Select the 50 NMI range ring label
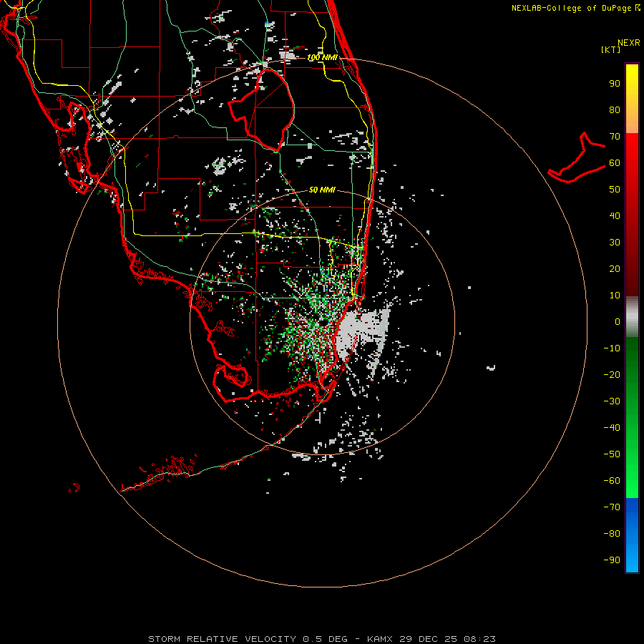The height and width of the screenshot is (644, 644). [x=322, y=190]
